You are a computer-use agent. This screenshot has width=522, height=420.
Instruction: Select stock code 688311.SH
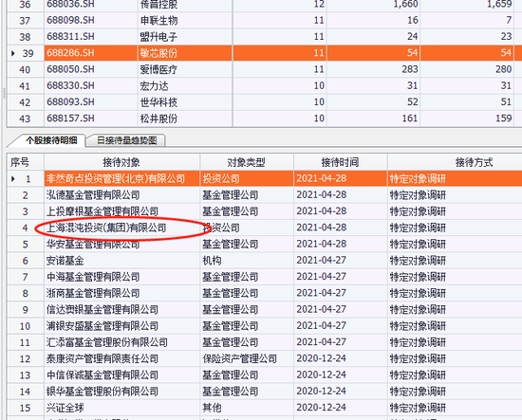(x=70, y=37)
